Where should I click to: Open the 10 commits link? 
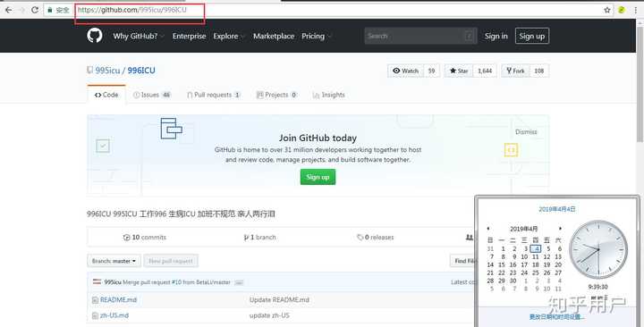[145, 237]
